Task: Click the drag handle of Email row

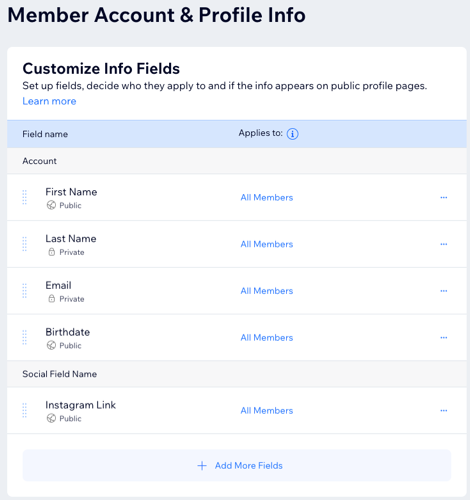Action: [x=24, y=290]
